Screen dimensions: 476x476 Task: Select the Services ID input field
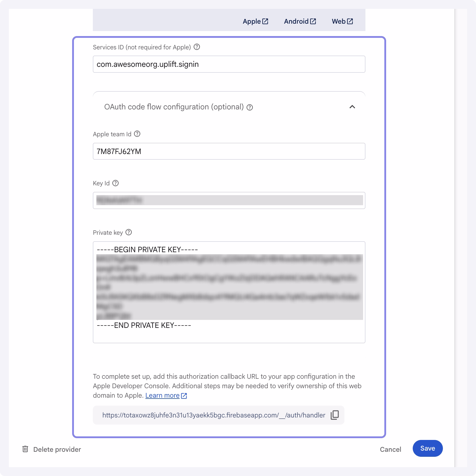229,64
